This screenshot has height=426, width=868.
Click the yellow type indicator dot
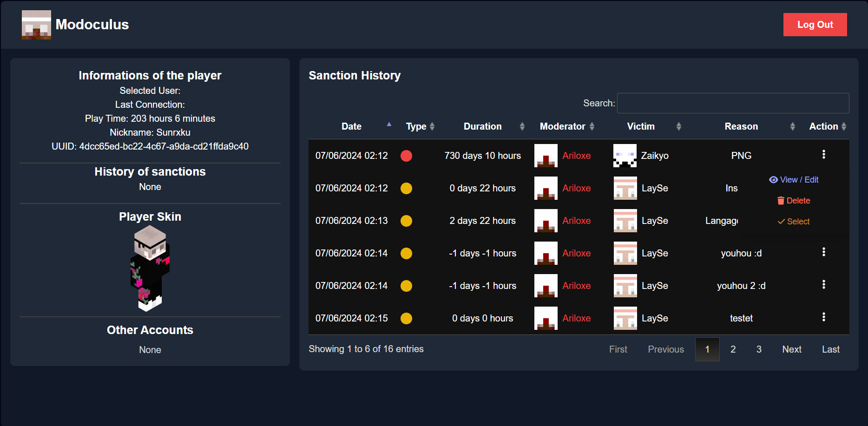click(x=406, y=188)
